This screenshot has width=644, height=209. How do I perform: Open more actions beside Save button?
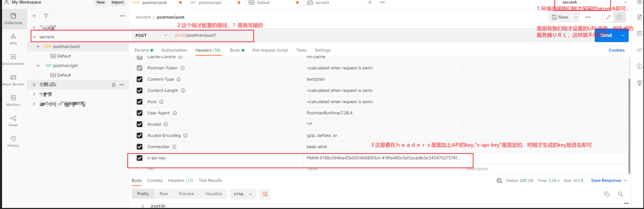(x=588, y=17)
